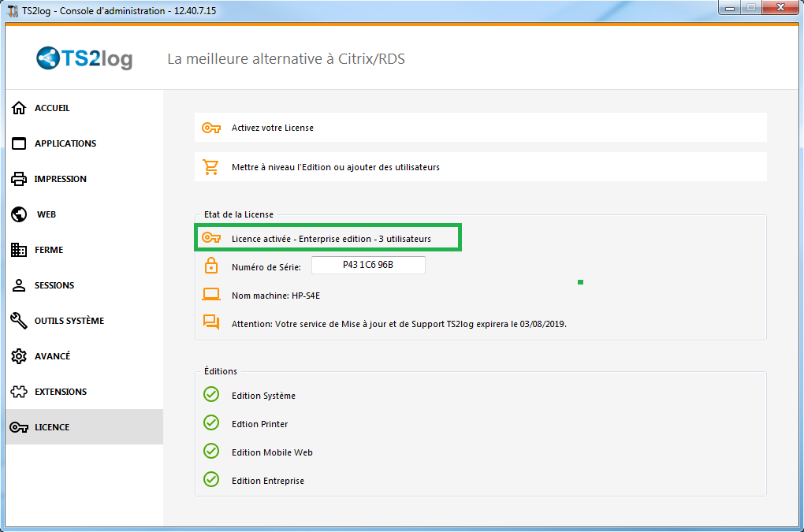
Task: Click the key icon next to Licence activée
Action: tap(210, 238)
